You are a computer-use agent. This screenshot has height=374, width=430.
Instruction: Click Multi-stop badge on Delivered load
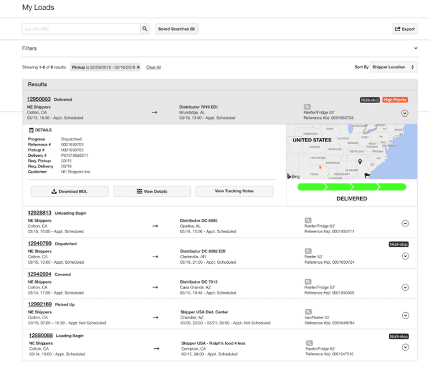click(370, 100)
